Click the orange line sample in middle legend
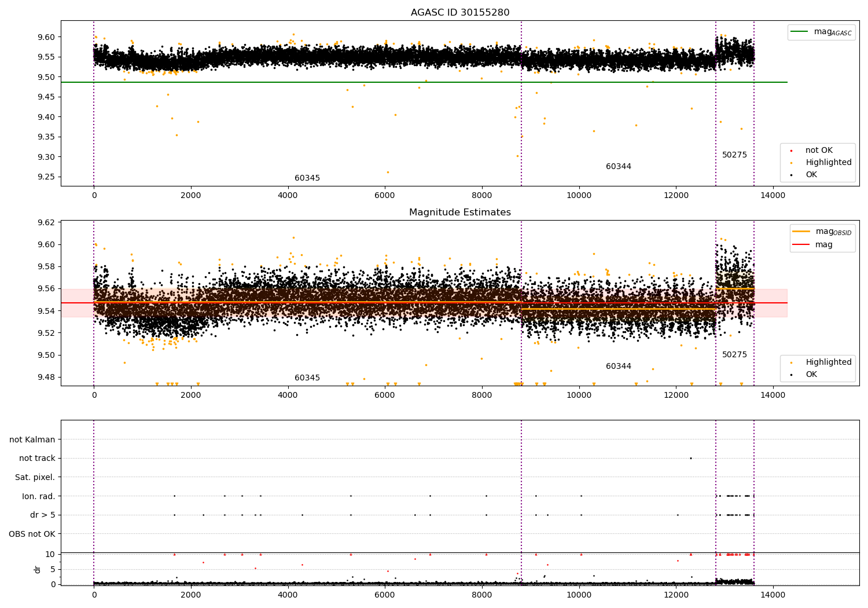The image size is (868, 608). point(801,232)
